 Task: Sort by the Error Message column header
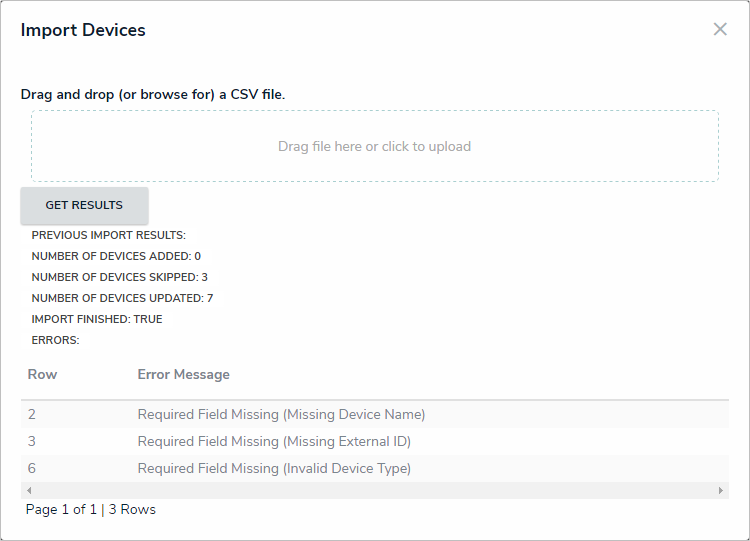183,374
